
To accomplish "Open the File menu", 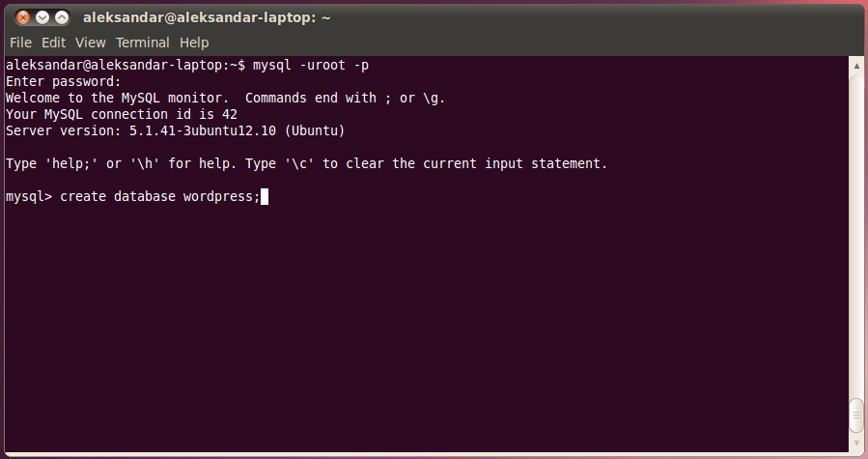I will click(x=20, y=43).
